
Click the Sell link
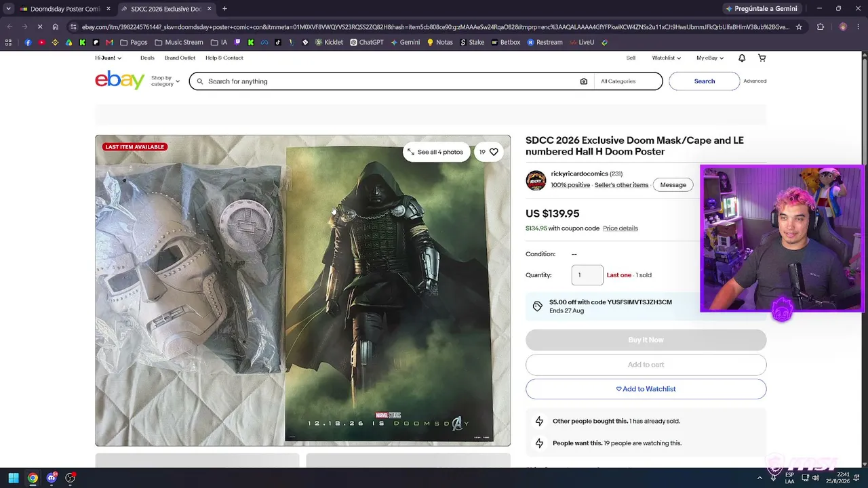pos(631,58)
